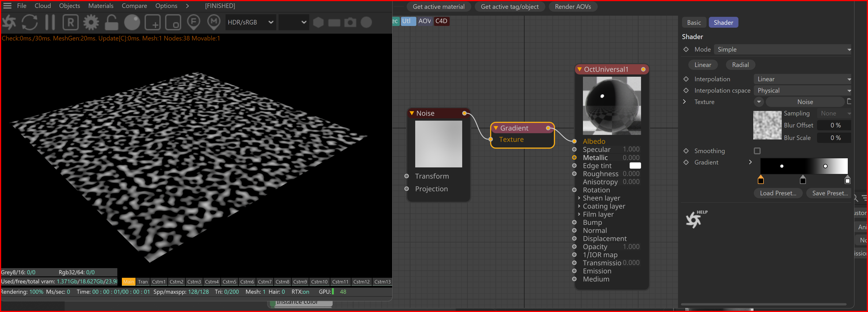Pause the render with the pause icon
The image size is (868, 312).
click(x=50, y=23)
